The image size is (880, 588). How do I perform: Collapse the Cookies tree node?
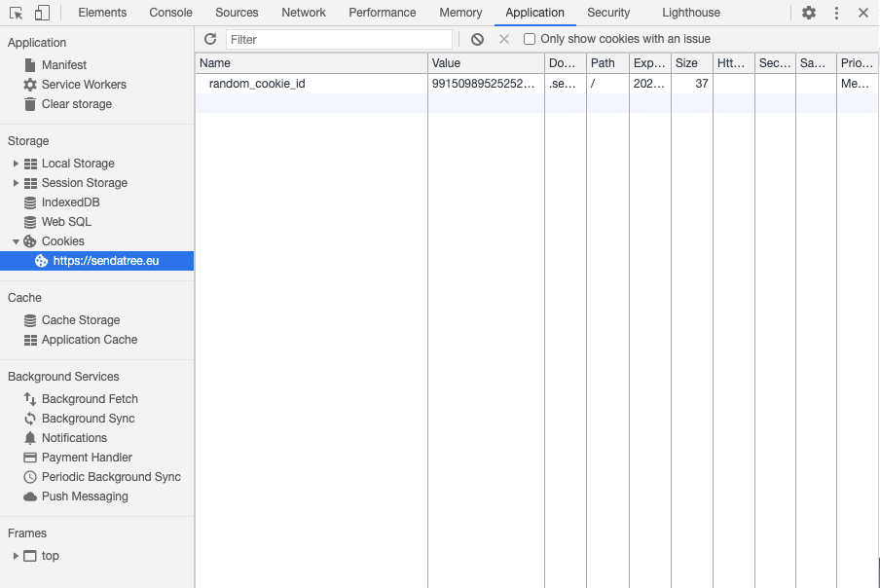[16, 241]
